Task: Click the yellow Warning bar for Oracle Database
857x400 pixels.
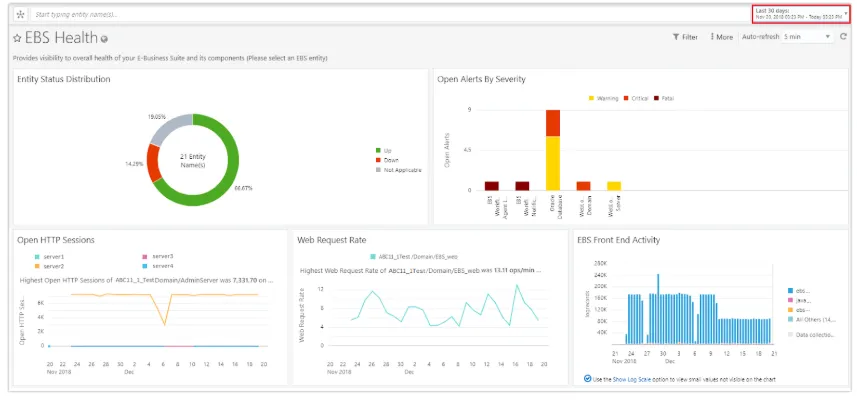Action: click(x=553, y=163)
